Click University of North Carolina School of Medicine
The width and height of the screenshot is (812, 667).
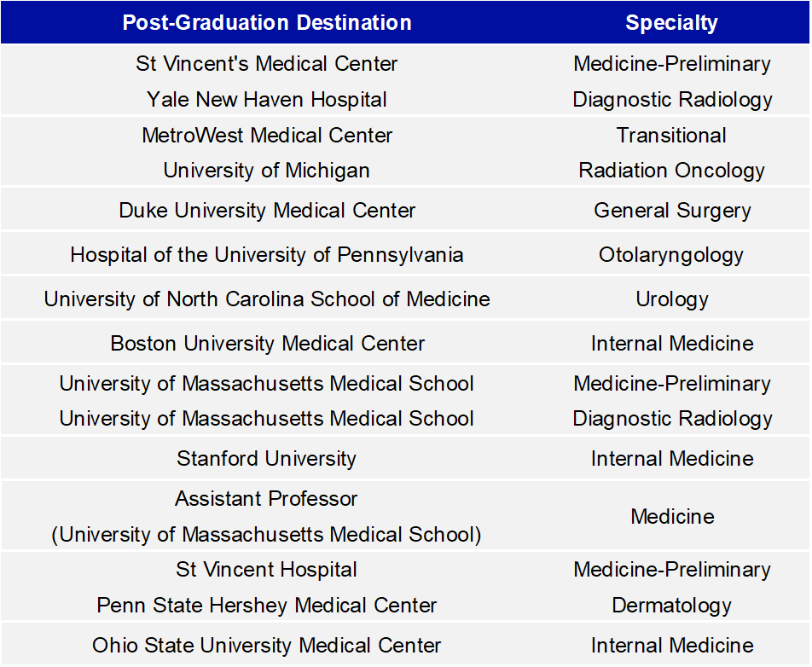coord(267,299)
